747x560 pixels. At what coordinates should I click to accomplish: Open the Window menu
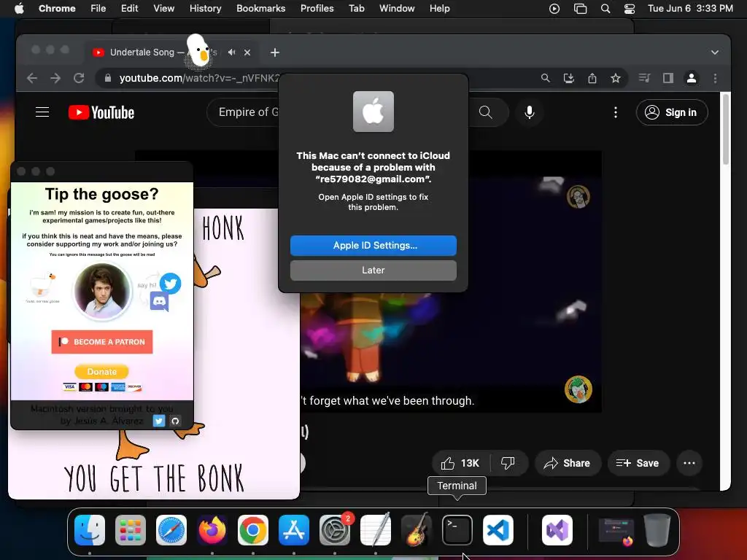click(397, 9)
